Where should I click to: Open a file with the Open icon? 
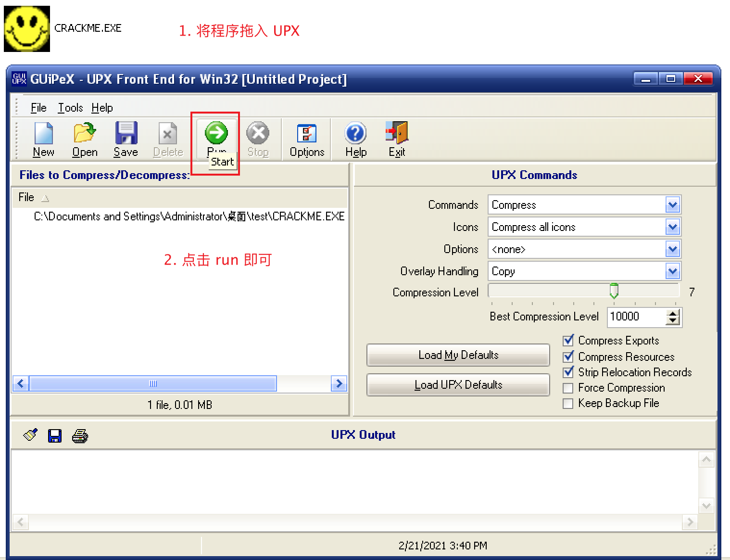coord(85,134)
